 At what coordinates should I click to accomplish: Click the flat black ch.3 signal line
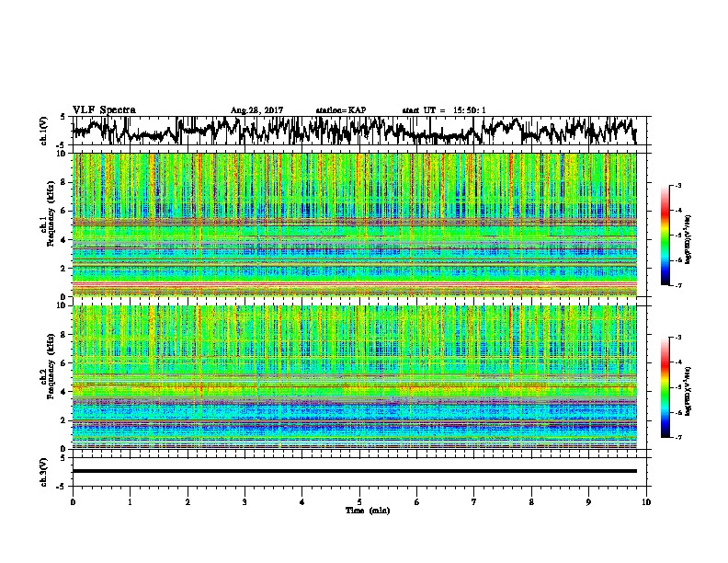(355, 471)
